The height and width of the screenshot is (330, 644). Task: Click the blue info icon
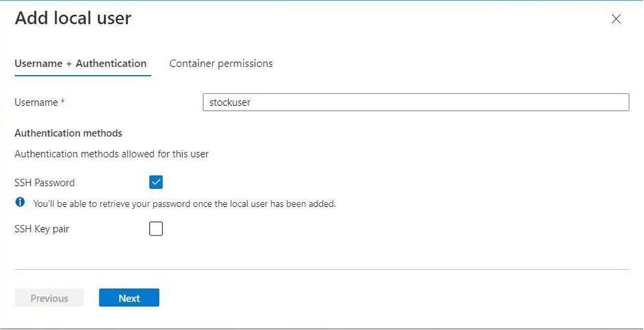(20, 202)
